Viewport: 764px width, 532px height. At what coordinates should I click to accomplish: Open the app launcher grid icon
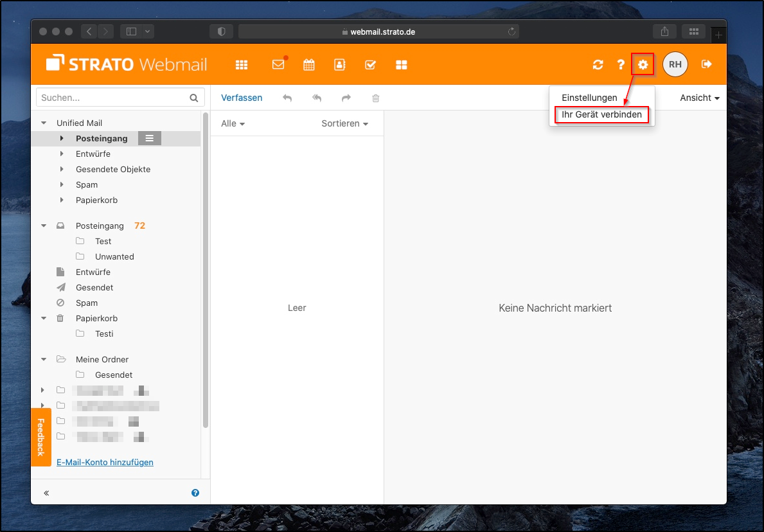242,65
